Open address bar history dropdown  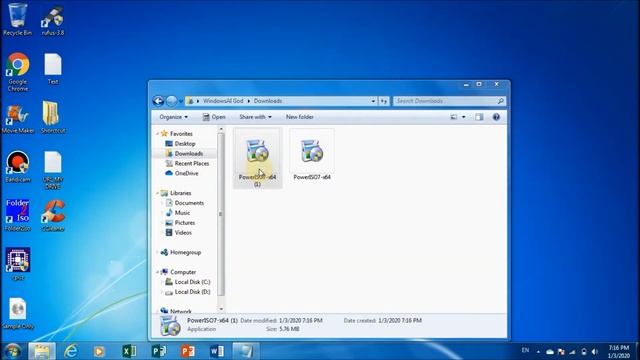pos(373,101)
